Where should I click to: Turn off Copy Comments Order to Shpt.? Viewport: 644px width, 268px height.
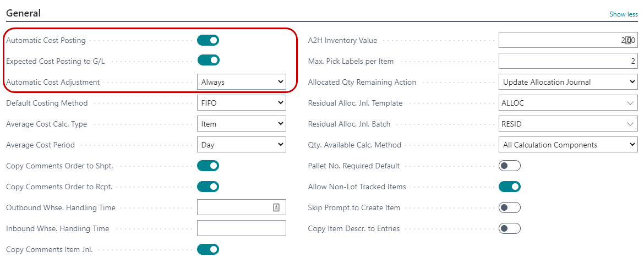pos(208,166)
